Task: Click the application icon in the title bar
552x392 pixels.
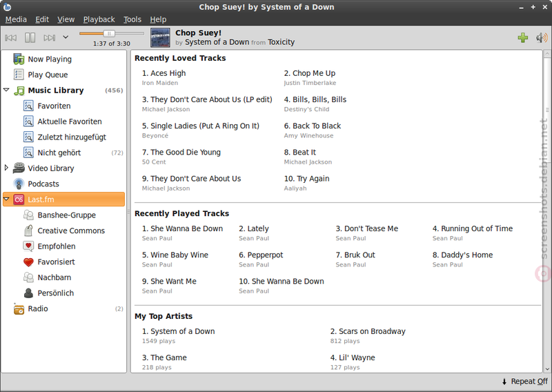Action: 7,7
